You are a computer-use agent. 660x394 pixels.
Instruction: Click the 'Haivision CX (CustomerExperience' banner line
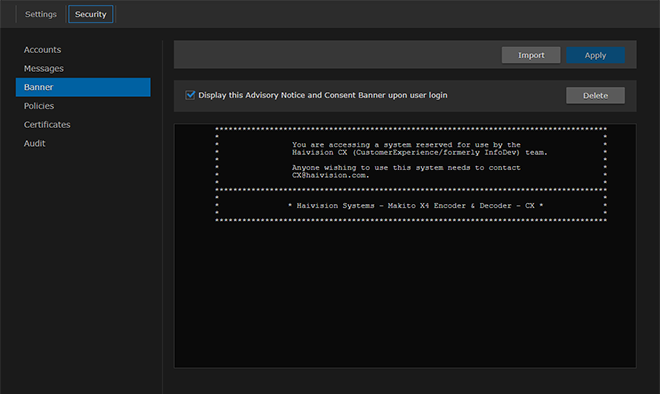tap(420, 152)
